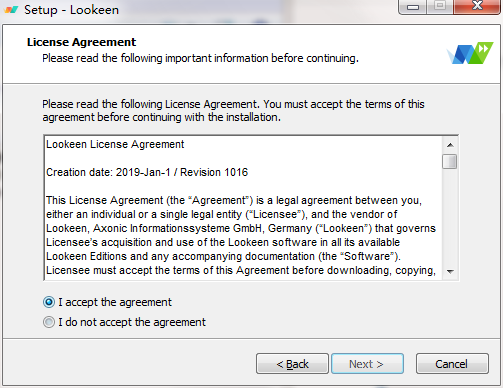Click the disabled maximize button
Screen dimensions: 503x388
tap(440, 6)
